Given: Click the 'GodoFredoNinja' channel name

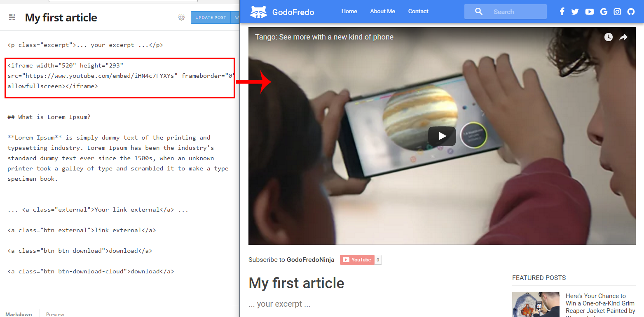Looking at the screenshot, I should (x=311, y=260).
